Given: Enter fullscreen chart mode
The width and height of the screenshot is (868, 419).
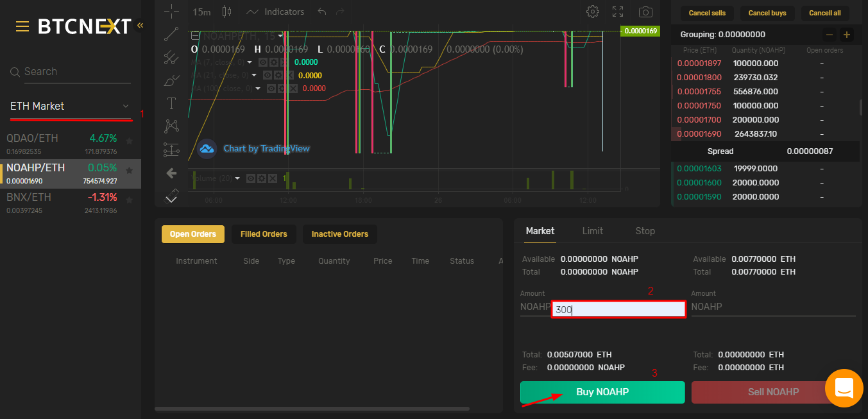Looking at the screenshot, I should pos(618,12).
